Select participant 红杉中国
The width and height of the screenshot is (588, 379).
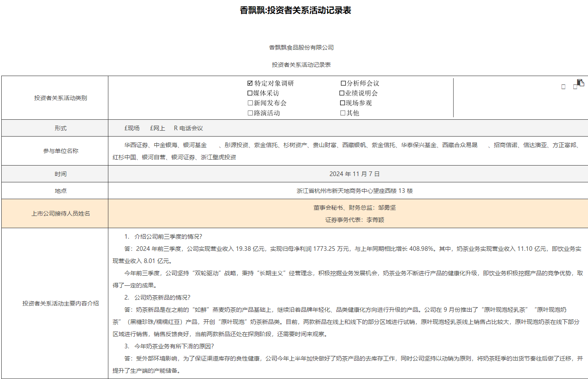pos(124,157)
